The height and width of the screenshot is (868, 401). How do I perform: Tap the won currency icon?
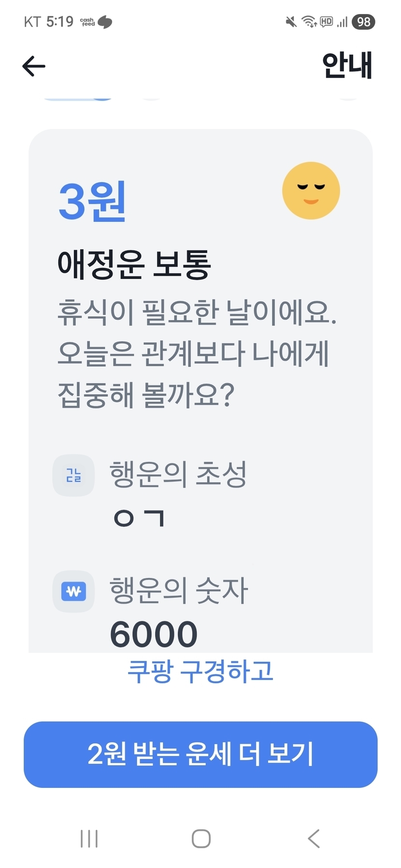click(73, 591)
